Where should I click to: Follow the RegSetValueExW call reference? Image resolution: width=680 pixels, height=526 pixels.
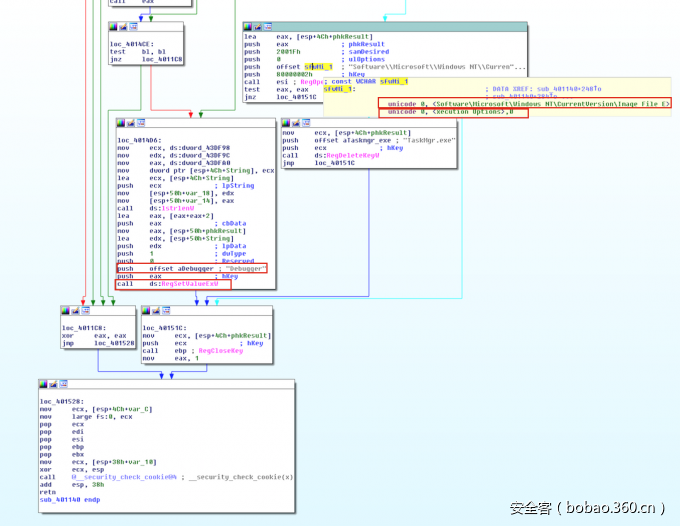pos(190,284)
